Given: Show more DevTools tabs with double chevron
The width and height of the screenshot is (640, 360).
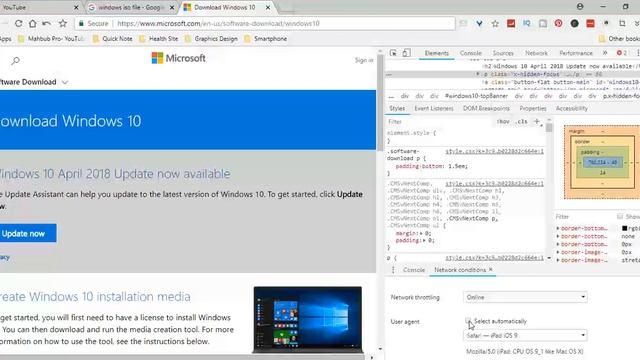Looking at the screenshot, I should tap(605, 53).
